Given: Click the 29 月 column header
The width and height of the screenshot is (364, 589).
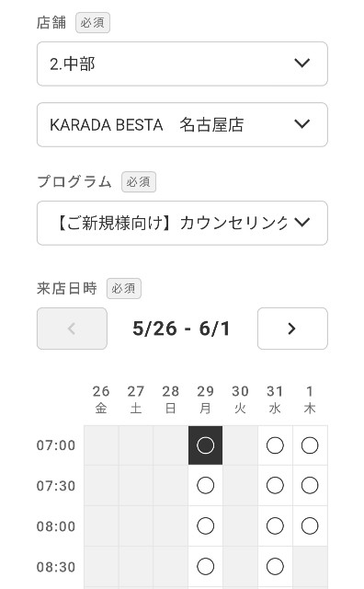Looking at the screenshot, I should (205, 399).
